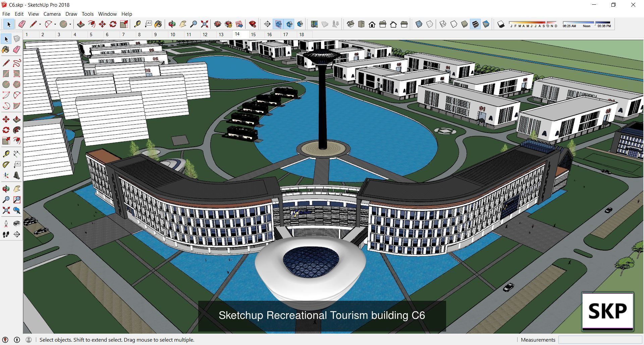The width and height of the screenshot is (644, 345).
Task: Select the Pan hand tool in top toolbar
Action: point(183,24)
